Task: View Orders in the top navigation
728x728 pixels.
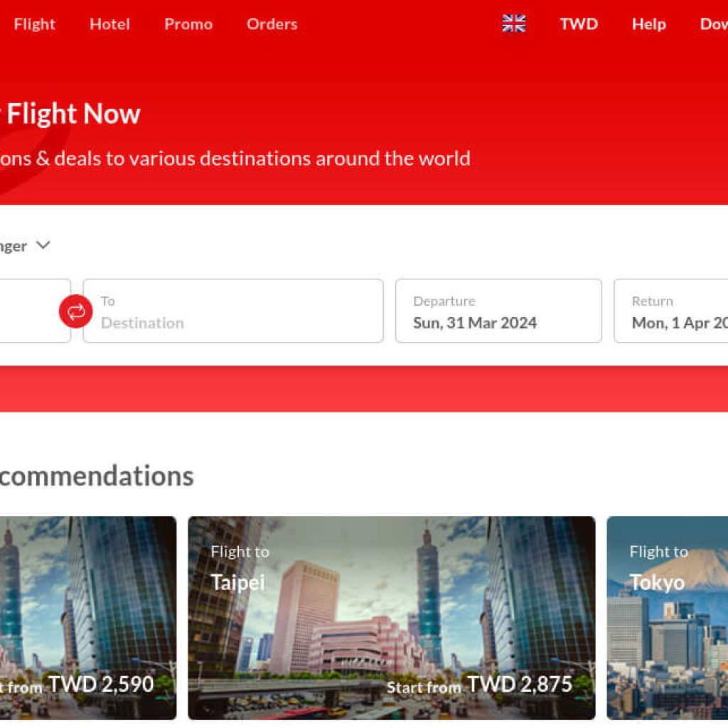Action: tap(272, 24)
